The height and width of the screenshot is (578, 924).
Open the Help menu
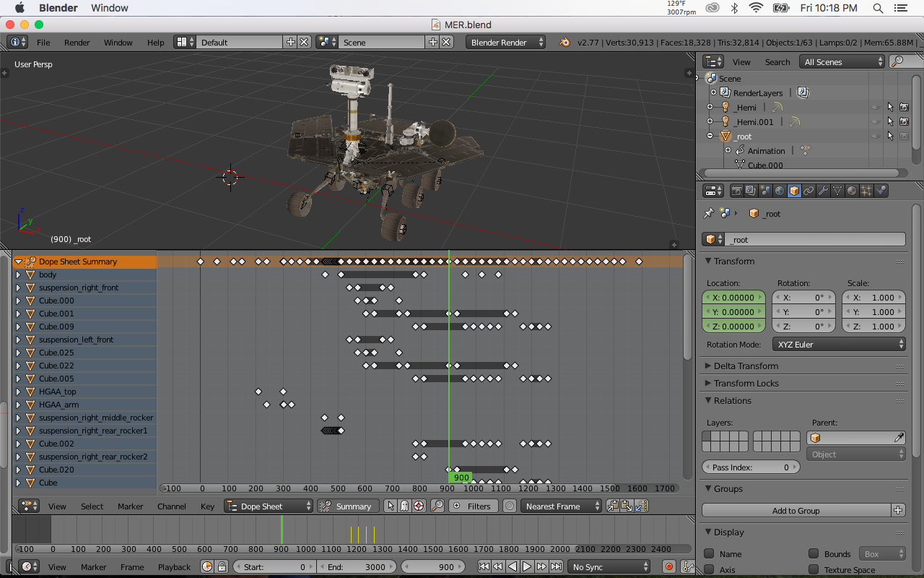pos(155,43)
